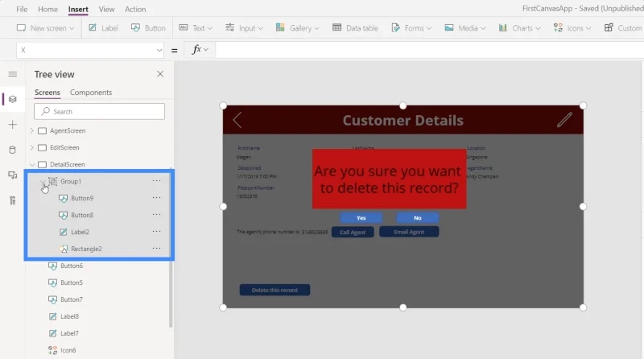Select the Insert tab
Image resolution: width=644 pixels, height=359 pixels.
click(78, 9)
